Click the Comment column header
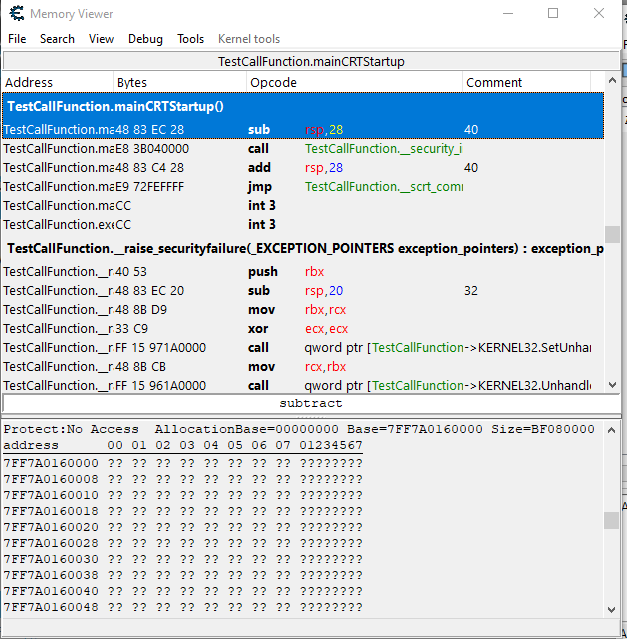627x639 pixels. pyautogui.click(x=526, y=82)
